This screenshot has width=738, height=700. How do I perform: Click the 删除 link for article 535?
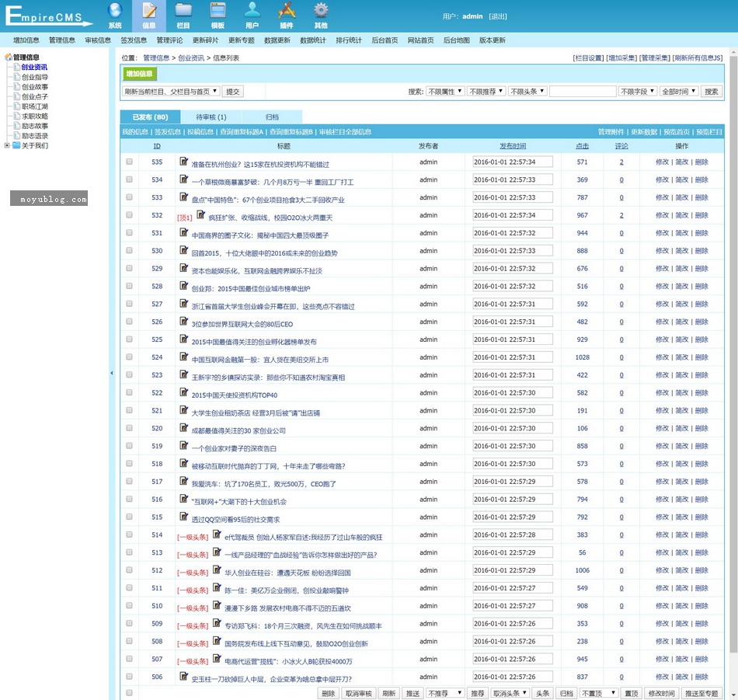701,162
